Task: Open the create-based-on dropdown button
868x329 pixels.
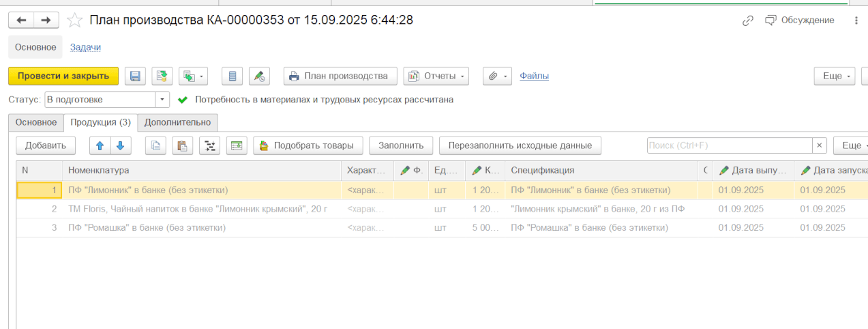Action: pyautogui.click(x=193, y=76)
